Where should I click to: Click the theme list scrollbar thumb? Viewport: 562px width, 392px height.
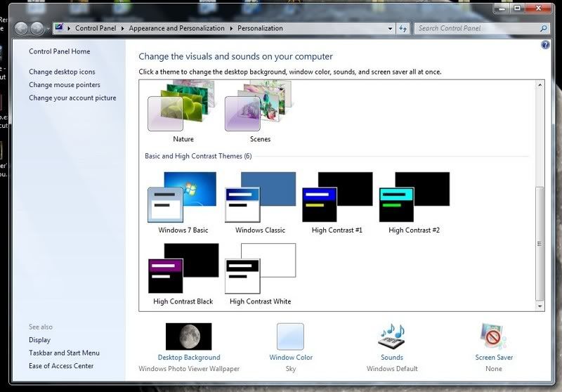point(540,244)
